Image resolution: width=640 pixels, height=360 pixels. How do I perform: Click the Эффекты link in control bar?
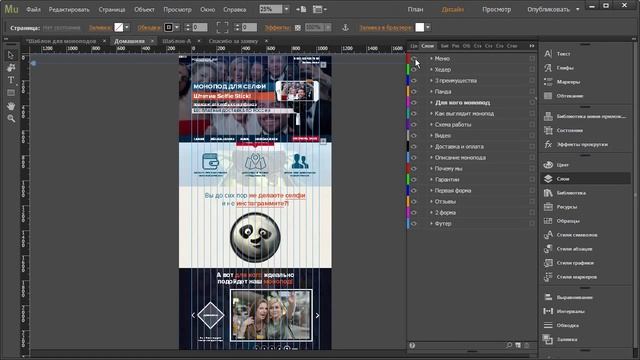(278, 28)
